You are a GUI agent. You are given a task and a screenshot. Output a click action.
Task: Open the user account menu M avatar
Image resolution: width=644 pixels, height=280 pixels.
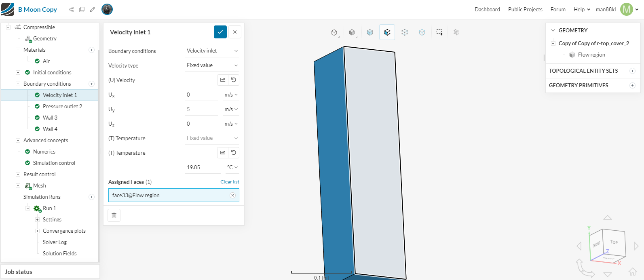(627, 9)
